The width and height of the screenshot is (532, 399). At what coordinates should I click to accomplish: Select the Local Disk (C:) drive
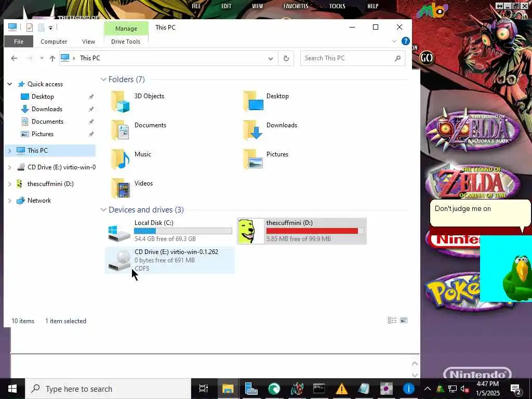point(170,231)
